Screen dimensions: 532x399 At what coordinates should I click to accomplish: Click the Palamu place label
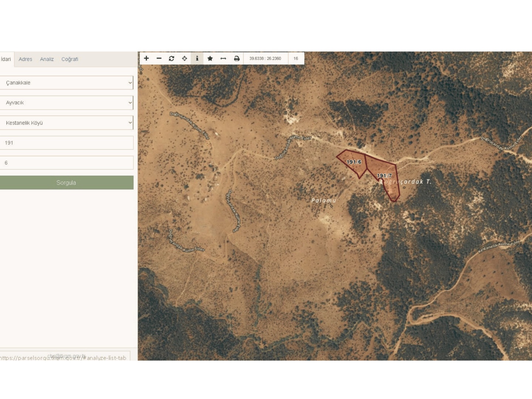[x=324, y=201]
